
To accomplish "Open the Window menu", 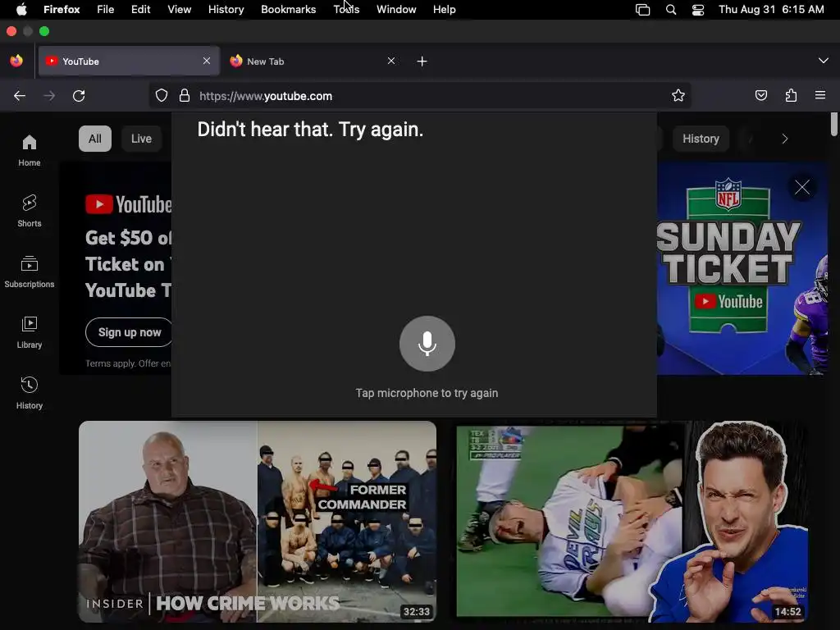I will pyautogui.click(x=396, y=10).
